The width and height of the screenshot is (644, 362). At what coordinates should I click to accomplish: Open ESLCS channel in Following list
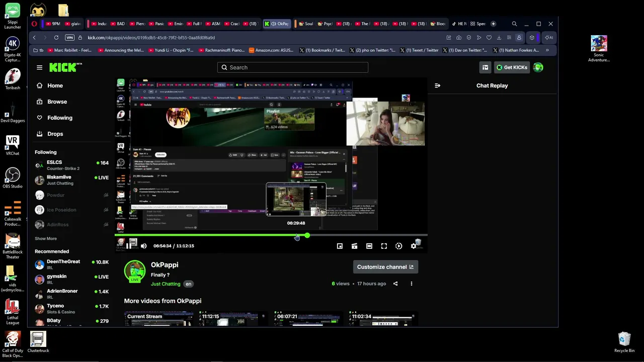pyautogui.click(x=71, y=165)
